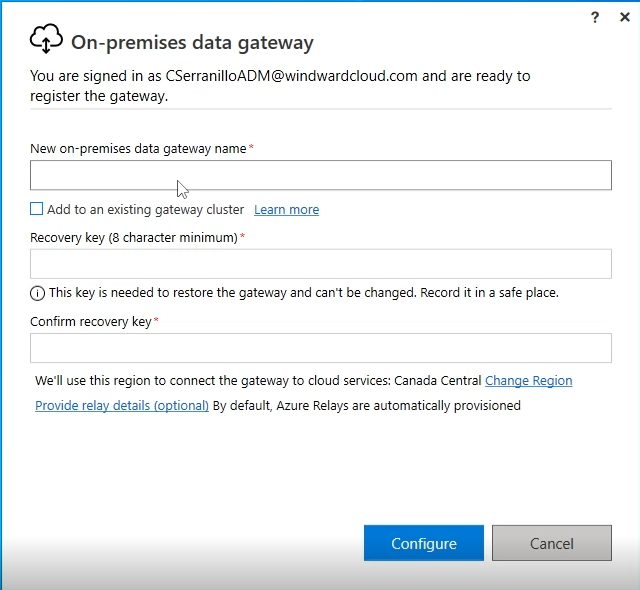Click the 'Recovery key (8 character minimum)' label
640x590 pixels.
tap(134, 237)
